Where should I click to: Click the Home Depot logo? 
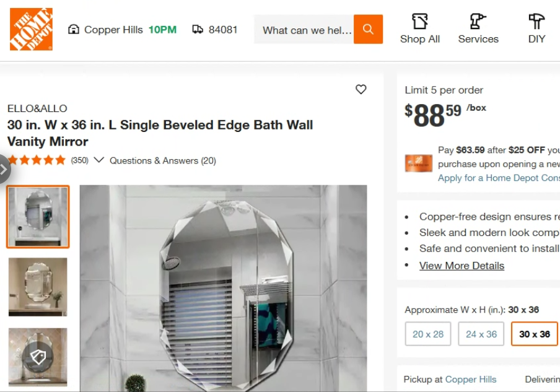coord(31,29)
